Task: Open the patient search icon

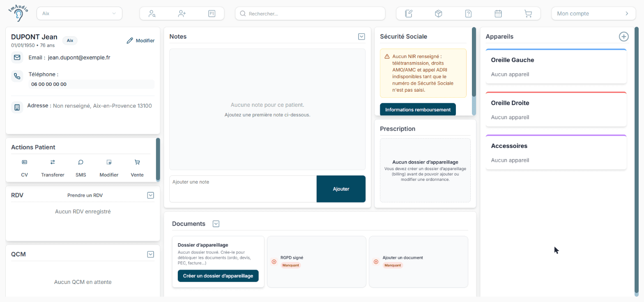Action: tap(152, 14)
